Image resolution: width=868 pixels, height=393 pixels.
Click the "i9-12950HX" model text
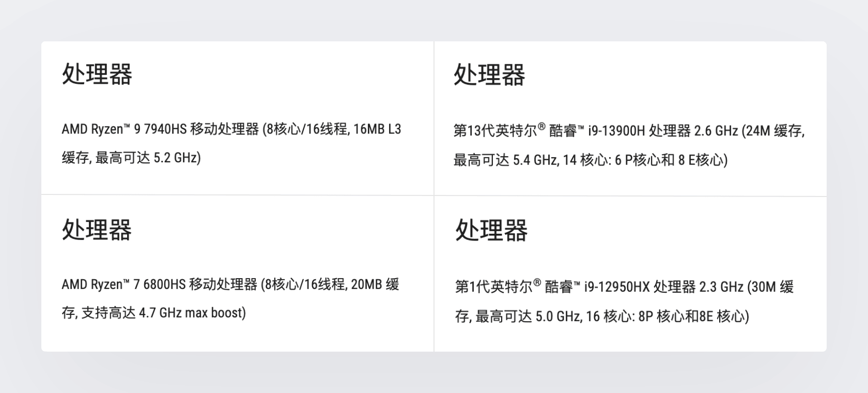coord(616,287)
